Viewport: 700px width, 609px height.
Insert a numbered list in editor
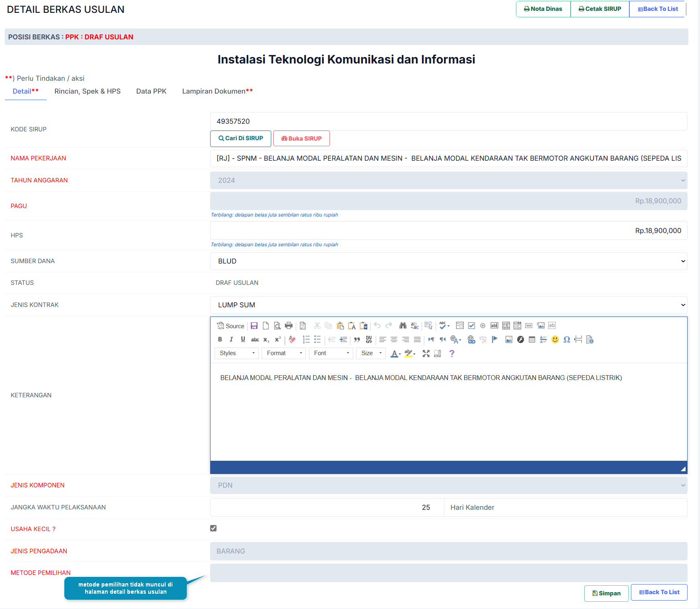[306, 340]
